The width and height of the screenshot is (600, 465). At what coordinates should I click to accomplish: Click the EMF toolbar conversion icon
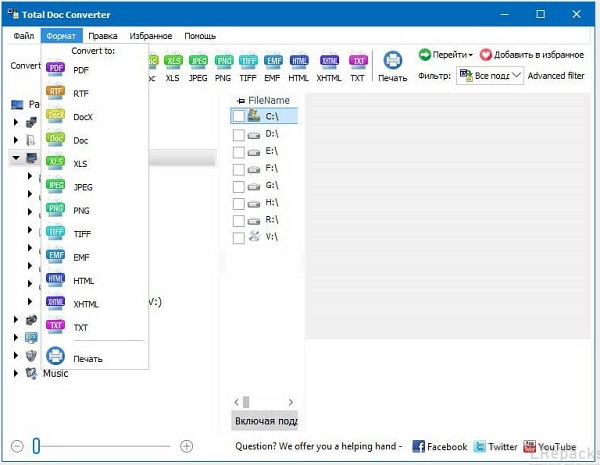point(272,67)
